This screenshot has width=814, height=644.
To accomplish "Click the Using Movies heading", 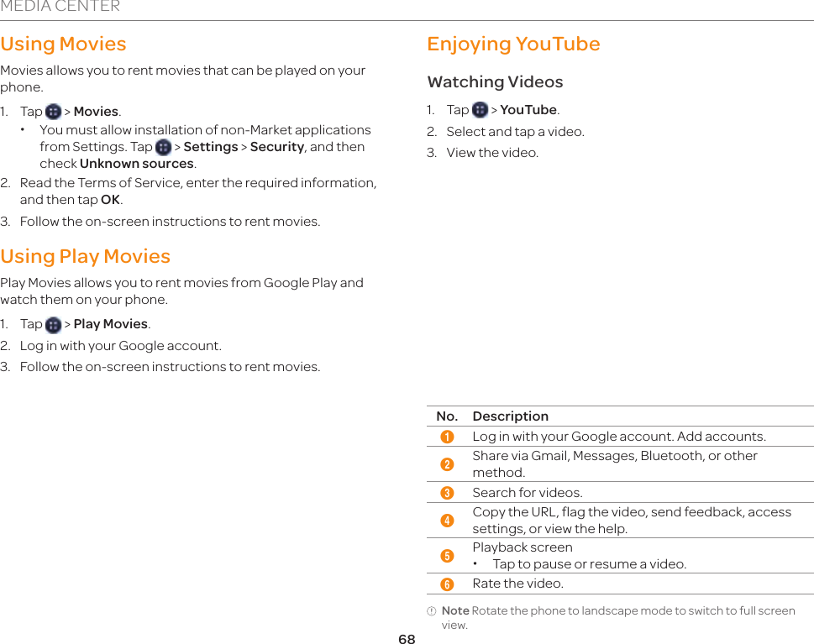I will [x=63, y=45].
